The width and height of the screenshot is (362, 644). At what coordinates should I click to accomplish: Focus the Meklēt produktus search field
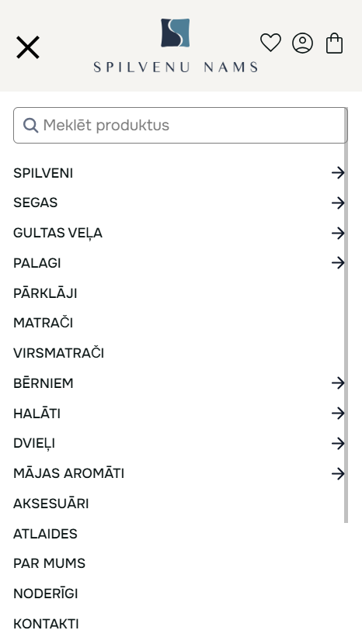tap(180, 125)
